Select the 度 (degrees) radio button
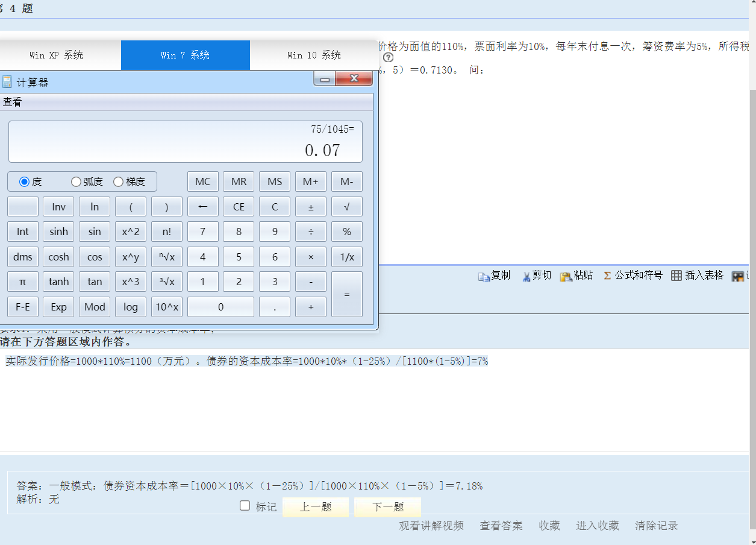 (25, 181)
